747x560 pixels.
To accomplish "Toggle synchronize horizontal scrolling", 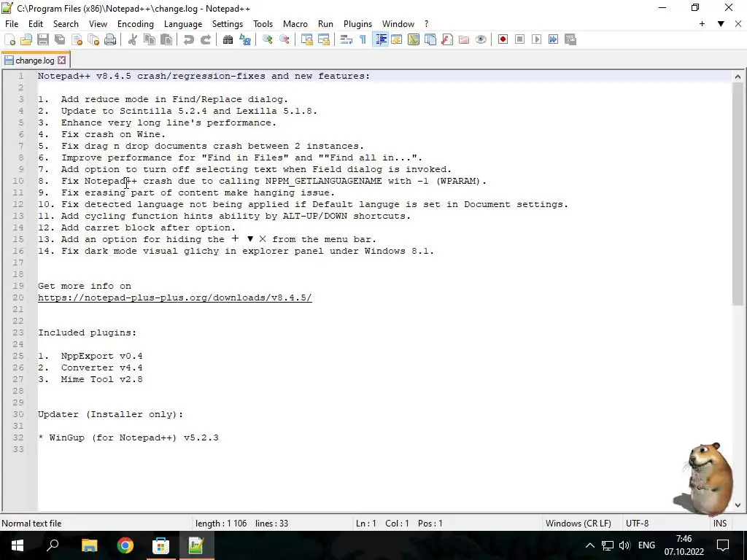I will point(323,39).
